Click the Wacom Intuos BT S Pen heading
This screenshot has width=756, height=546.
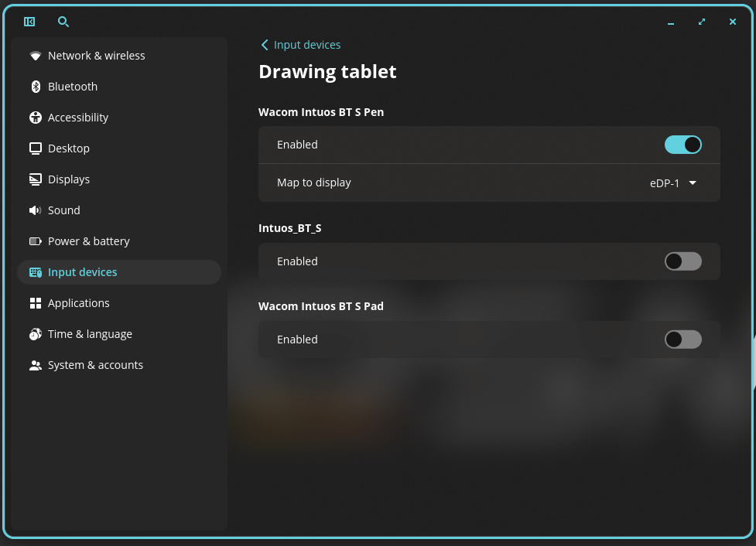pos(321,112)
